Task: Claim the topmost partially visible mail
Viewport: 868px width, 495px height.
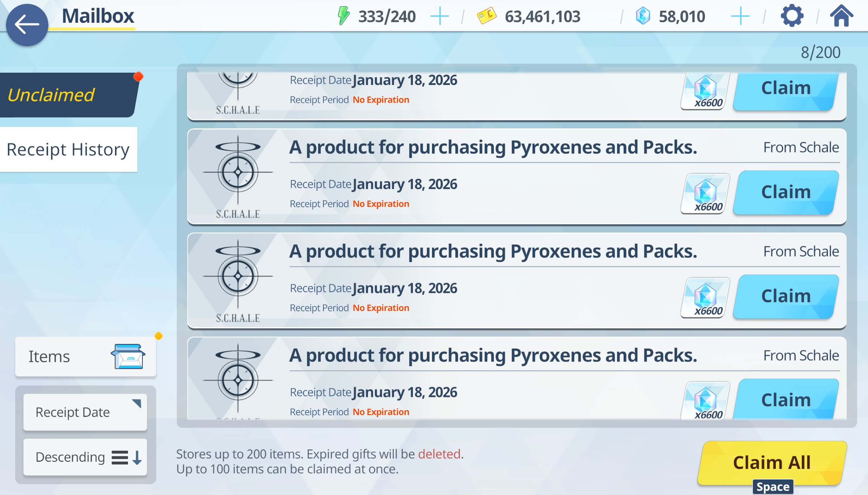Action: pos(786,89)
